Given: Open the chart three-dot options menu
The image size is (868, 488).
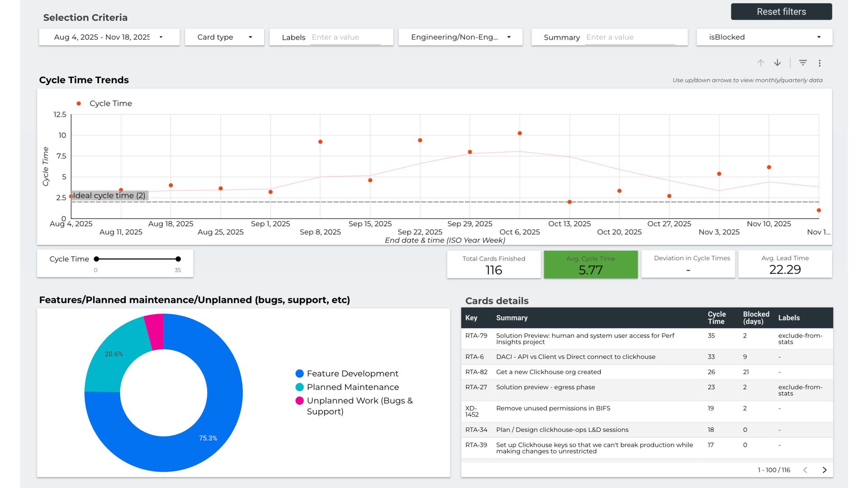Looking at the screenshot, I should [819, 63].
